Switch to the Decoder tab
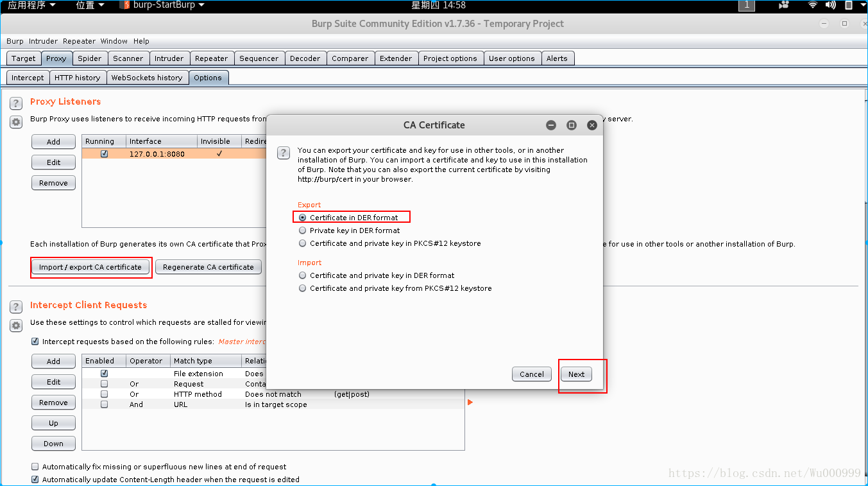The height and width of the screenshot is (486, 868). (x=305, y=58)
